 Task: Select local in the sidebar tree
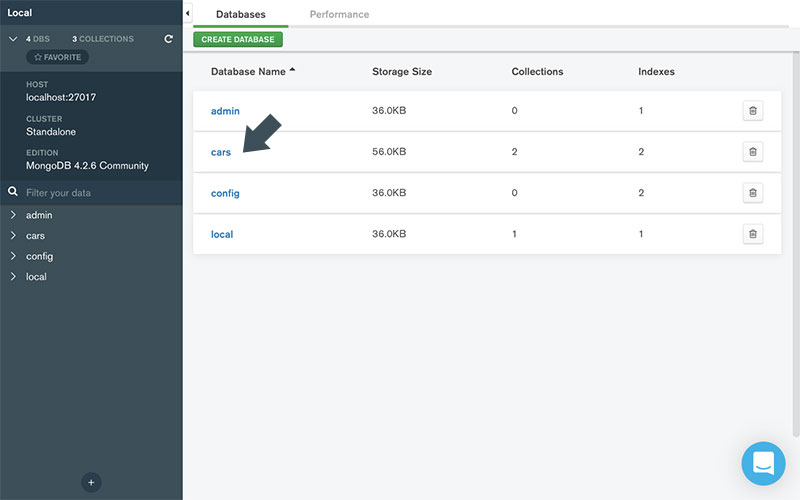click(x=36, y=277)
